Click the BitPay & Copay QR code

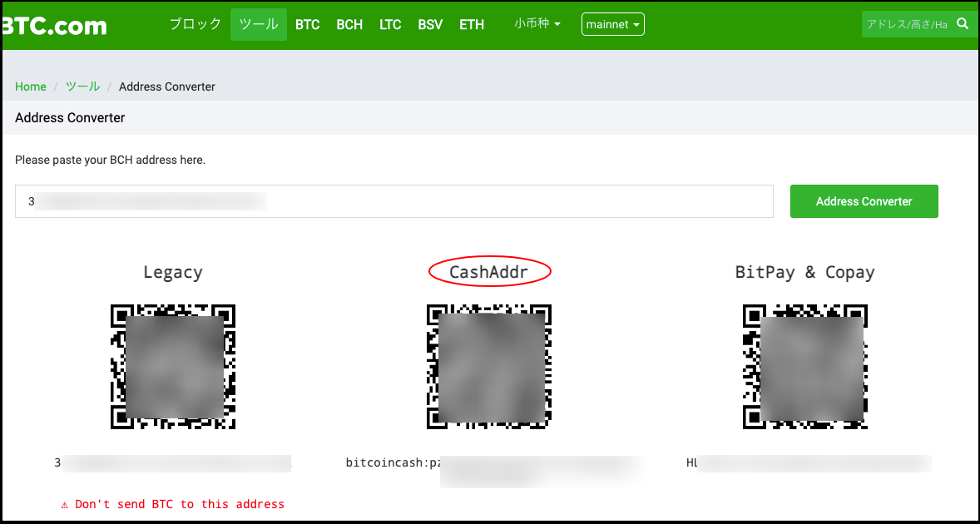pyautogui.click(x=805, y=367)
